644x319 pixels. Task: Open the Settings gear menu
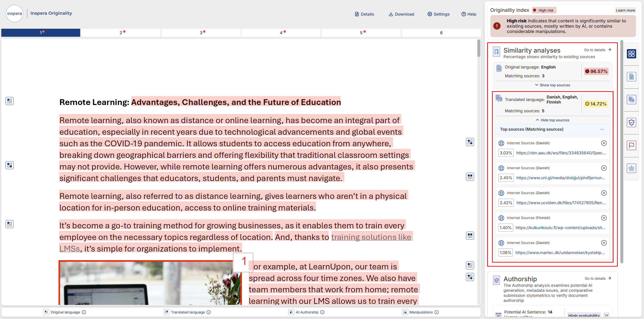pos(438,14)
